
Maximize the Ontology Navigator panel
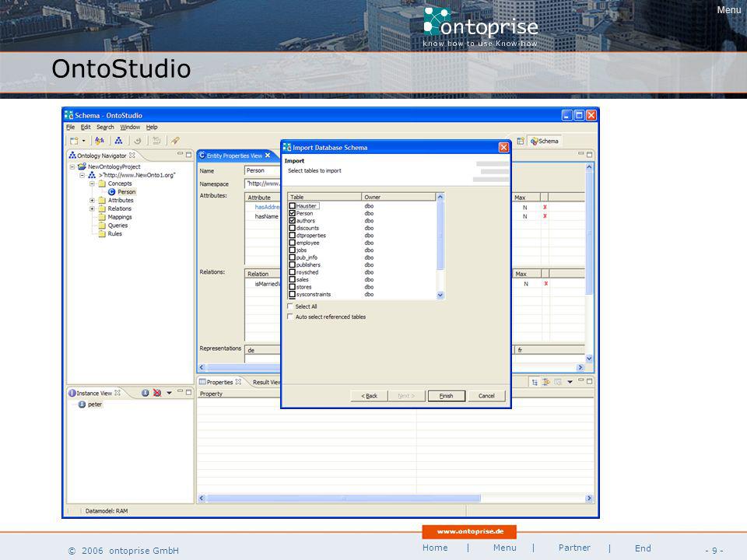point(188,154)
